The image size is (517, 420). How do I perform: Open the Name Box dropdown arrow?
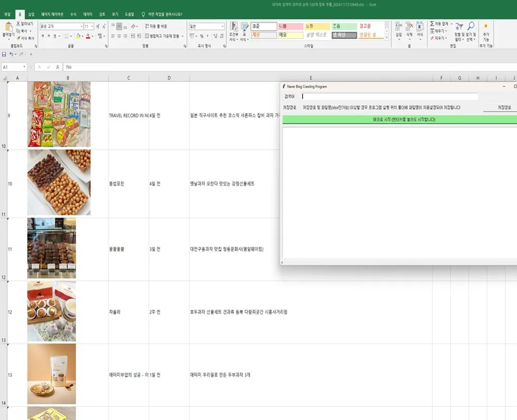click(24, 67)
